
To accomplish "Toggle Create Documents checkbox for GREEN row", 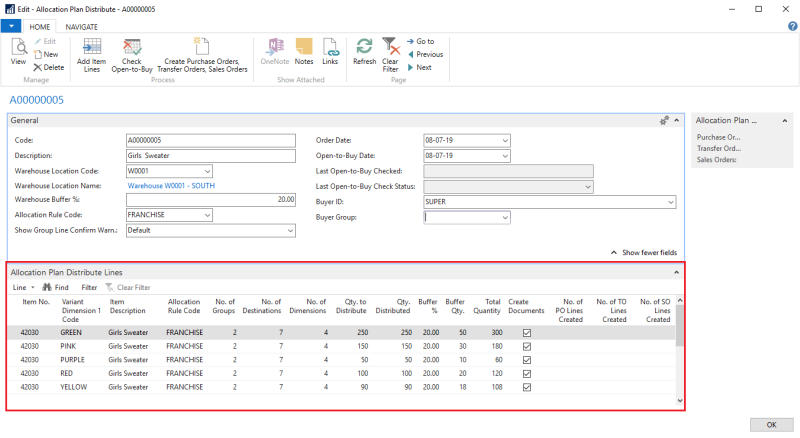I will click(526, 332).
